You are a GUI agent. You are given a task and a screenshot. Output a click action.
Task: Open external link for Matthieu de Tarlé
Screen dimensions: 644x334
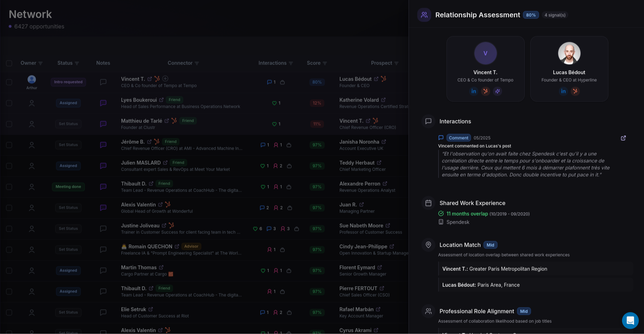tap(167, 121)
